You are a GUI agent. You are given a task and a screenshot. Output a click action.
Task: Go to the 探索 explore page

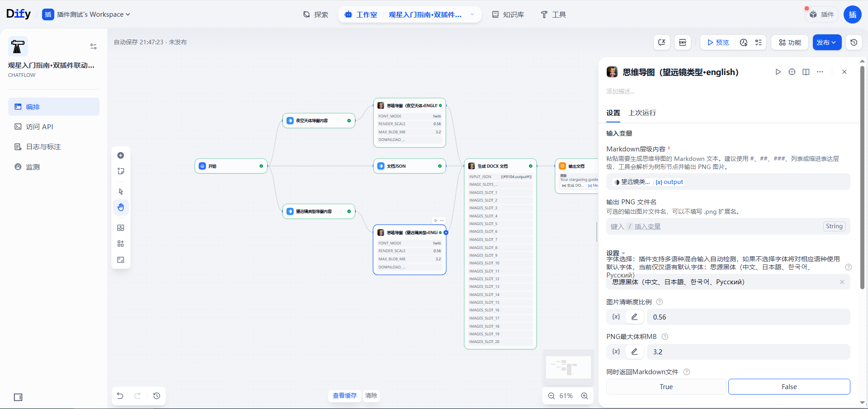316,14
